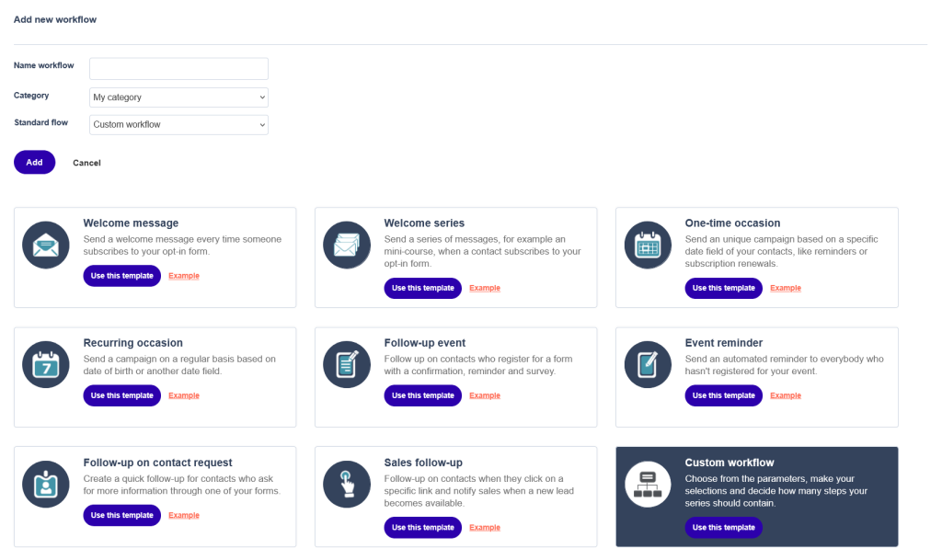Click the Welcome message envelope icon
Image resolution: width=942 pixels, height=560 pixels.
click(x=46, y=245)
